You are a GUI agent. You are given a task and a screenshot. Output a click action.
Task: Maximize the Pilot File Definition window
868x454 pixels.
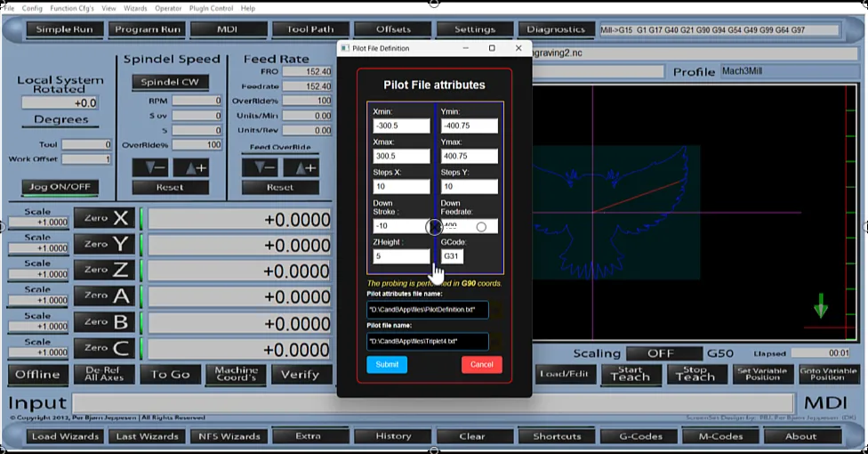point(492,48)
